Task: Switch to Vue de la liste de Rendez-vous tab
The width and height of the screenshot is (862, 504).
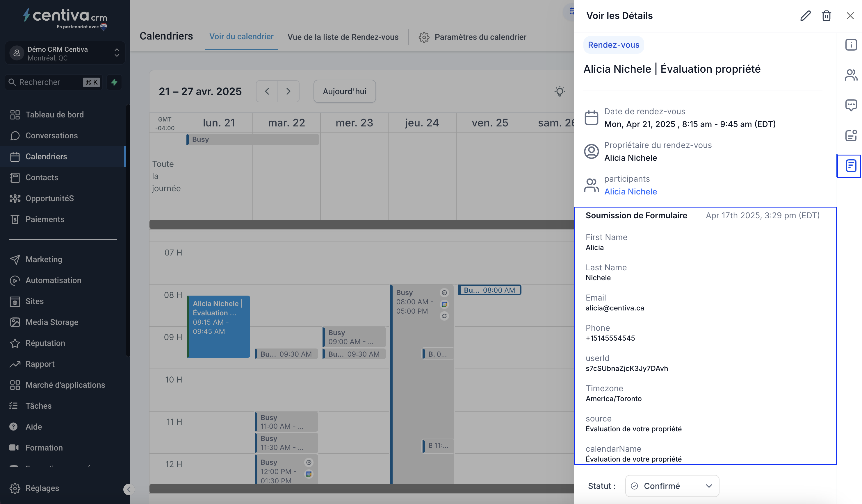Action: click(343, 37)
